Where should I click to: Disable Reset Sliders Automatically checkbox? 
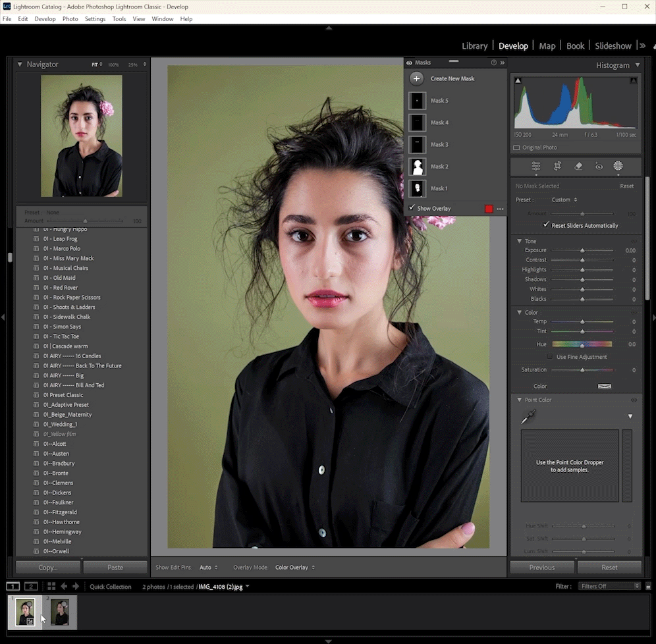click(x=545, y=225)
